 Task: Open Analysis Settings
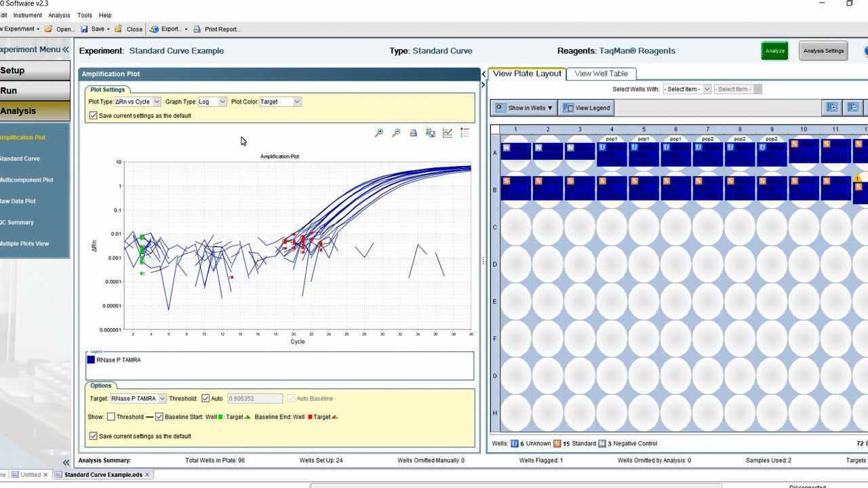(823, 51)
